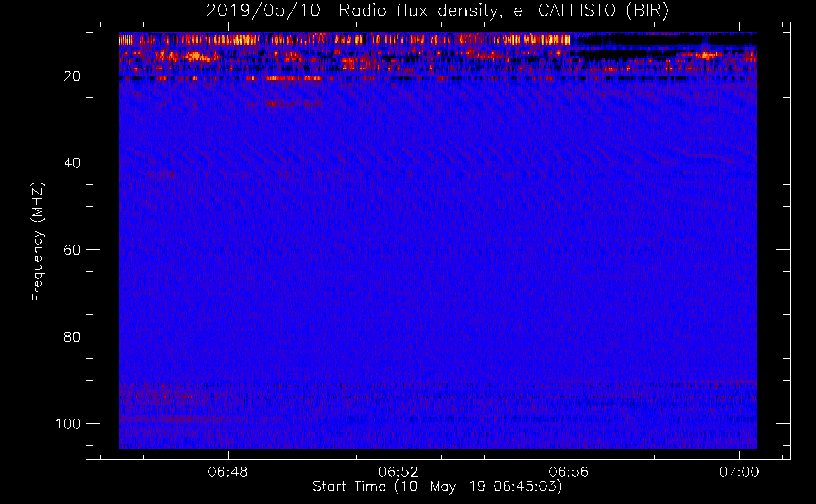Click the "06:48" time tick label

228,472
